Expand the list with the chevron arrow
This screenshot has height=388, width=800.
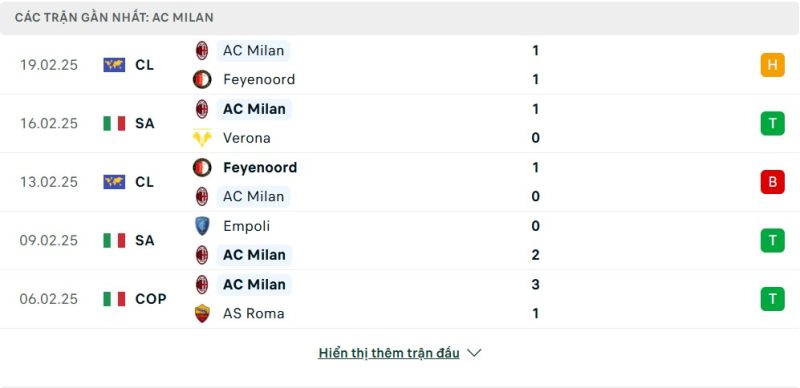point(474,353)
